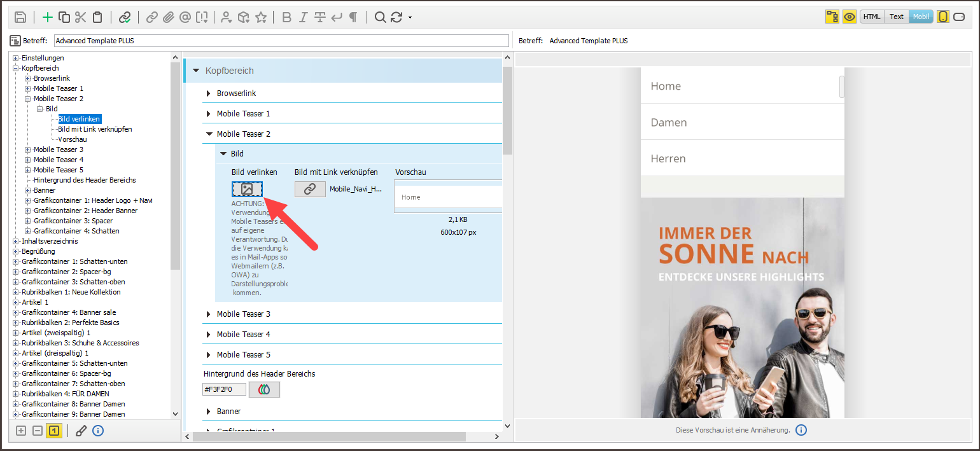
Task: Switch to the HTML view tab
Action: [872, 17]
